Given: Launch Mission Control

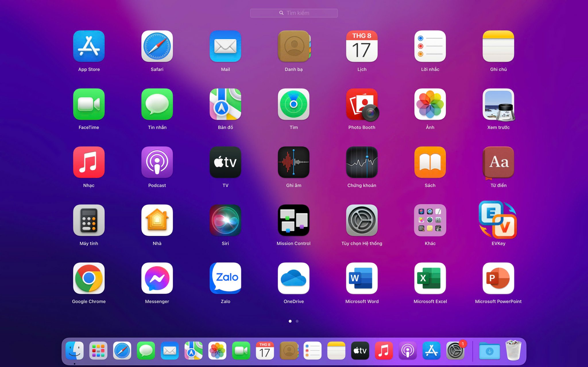Looking at the screenshot, I should (x=293, y=220).
